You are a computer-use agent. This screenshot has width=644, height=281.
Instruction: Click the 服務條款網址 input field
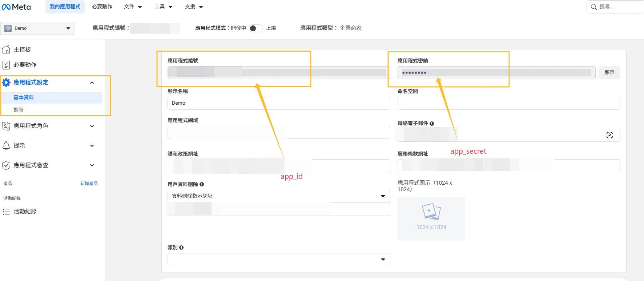(509, 166)
